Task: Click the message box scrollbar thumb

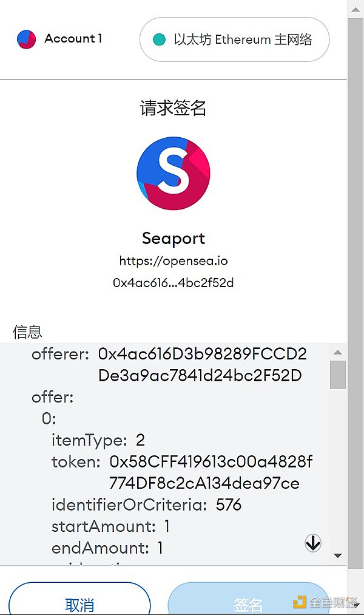Action: pyautogui.click(x=338, y=375)
